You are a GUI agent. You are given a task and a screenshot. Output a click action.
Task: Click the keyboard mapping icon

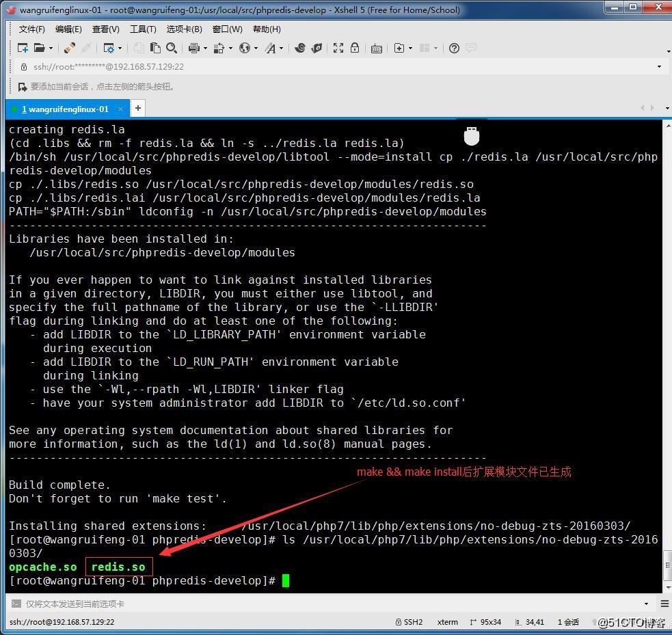click(377, 49)
